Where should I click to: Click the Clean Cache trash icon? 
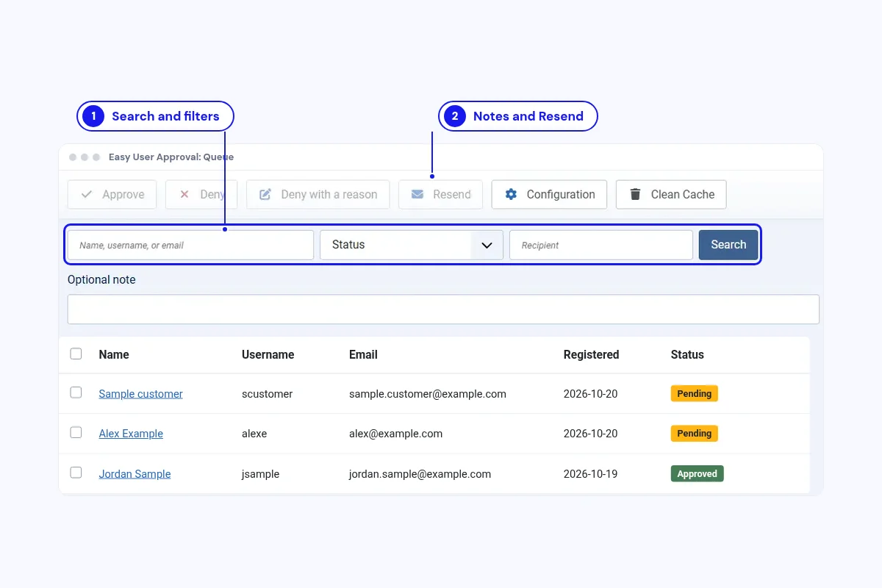(x=635, y=195)
